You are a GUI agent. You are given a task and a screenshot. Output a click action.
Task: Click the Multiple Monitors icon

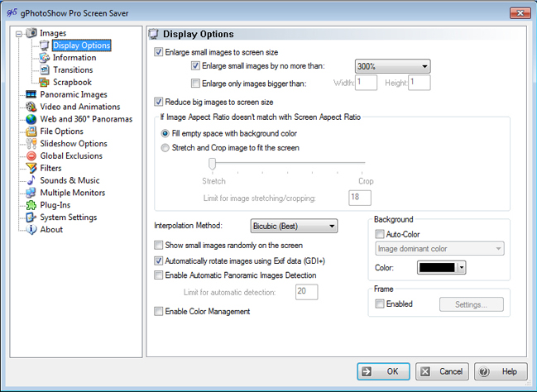[31, 193]
